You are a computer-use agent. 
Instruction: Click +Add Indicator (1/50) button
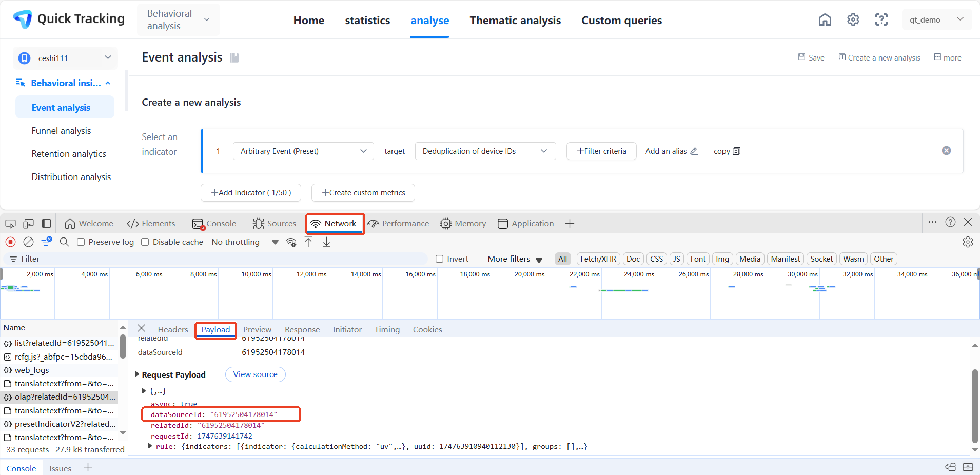pos(251,193)
